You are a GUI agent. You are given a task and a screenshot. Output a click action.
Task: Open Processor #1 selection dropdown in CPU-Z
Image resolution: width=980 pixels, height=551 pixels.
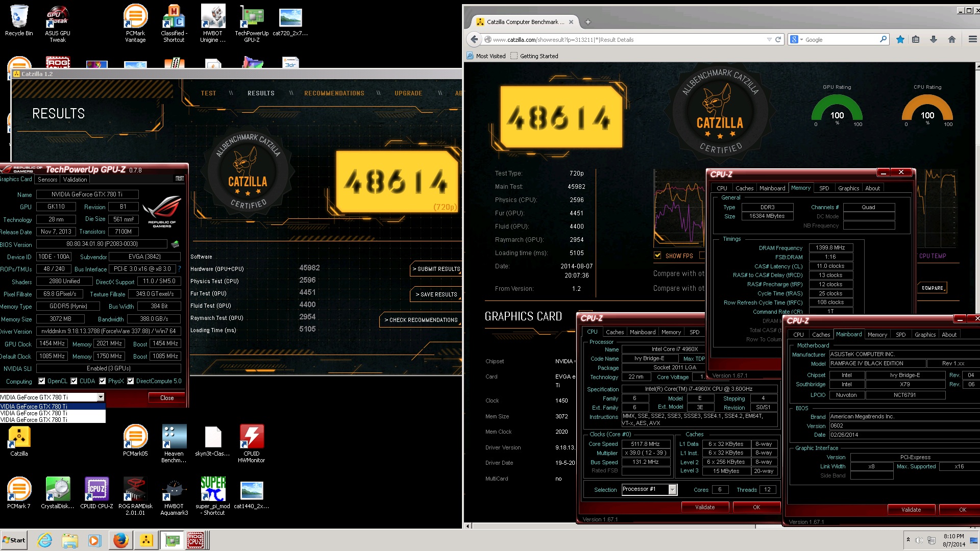[672, 490]
